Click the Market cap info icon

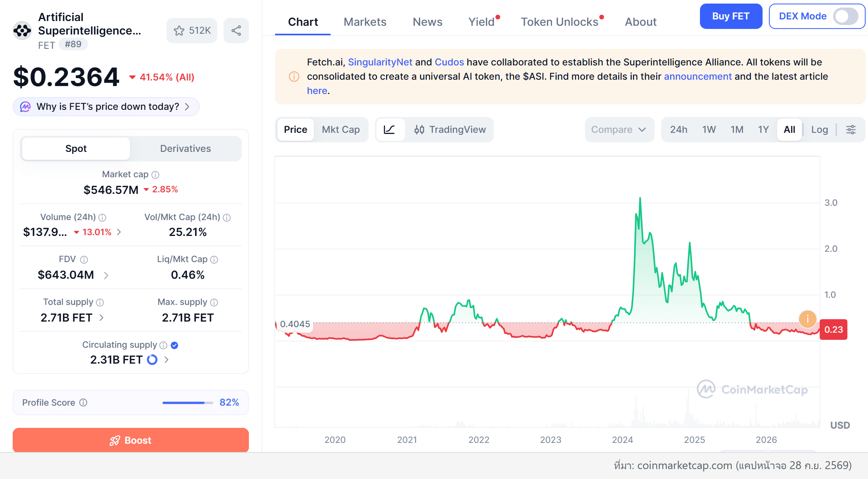click(155, 175)
